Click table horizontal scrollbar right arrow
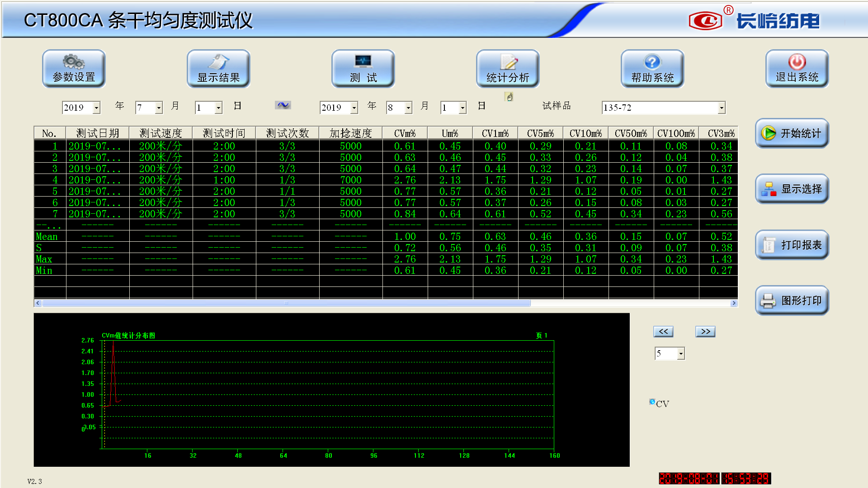Viewport: 868px width, 488px height. tap(734, 303)
